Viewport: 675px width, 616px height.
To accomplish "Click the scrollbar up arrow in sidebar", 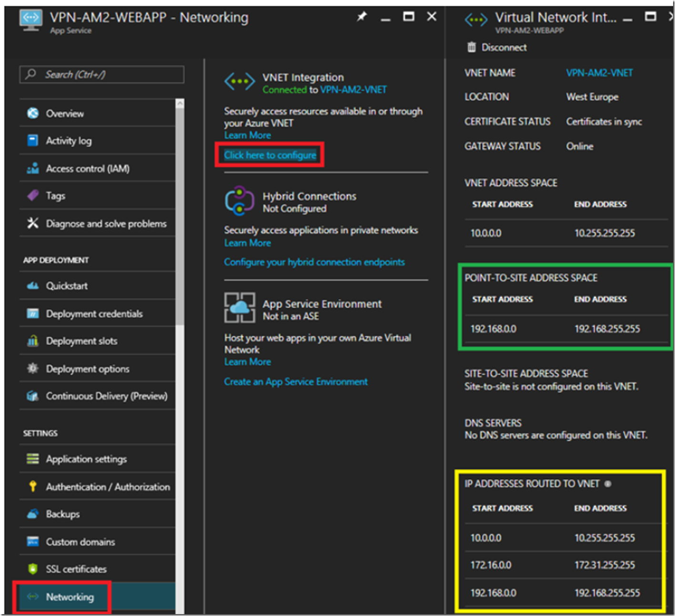I will point(180,103).
